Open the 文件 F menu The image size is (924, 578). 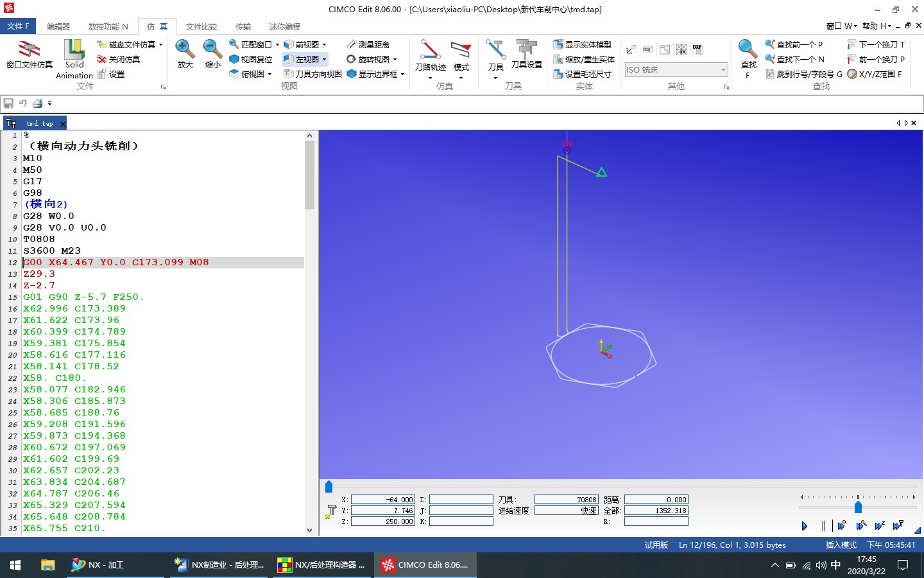pyautogui.click(x=18, y=26)
